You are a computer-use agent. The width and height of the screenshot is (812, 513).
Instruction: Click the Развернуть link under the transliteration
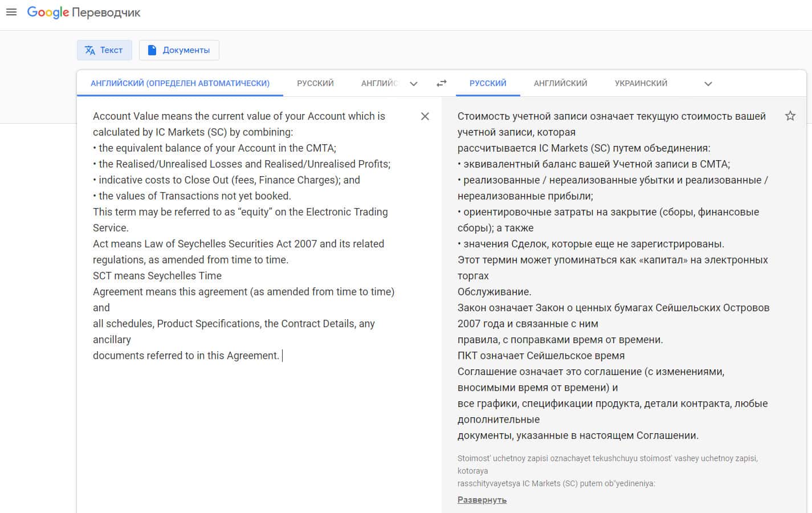pos(482,500)
